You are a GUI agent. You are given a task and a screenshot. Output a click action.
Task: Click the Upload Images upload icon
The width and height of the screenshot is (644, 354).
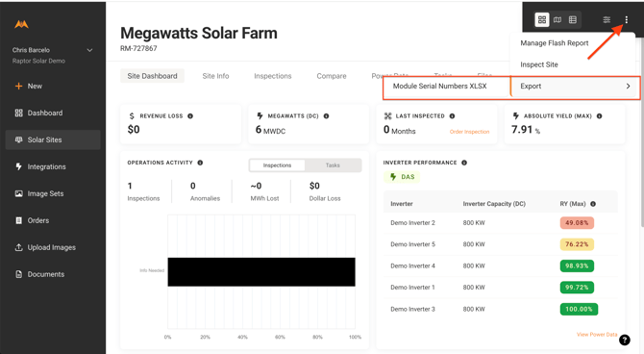[x=18, y=247]
